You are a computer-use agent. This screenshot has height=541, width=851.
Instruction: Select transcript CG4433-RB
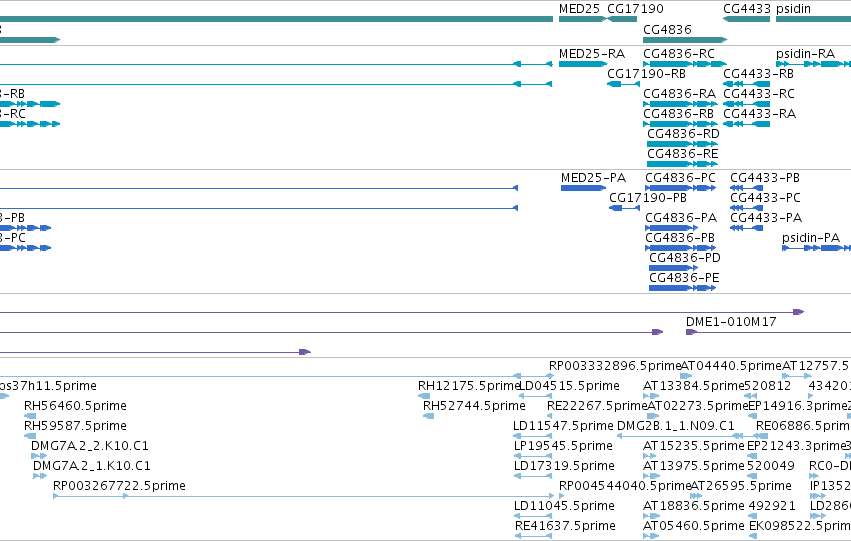758,74
